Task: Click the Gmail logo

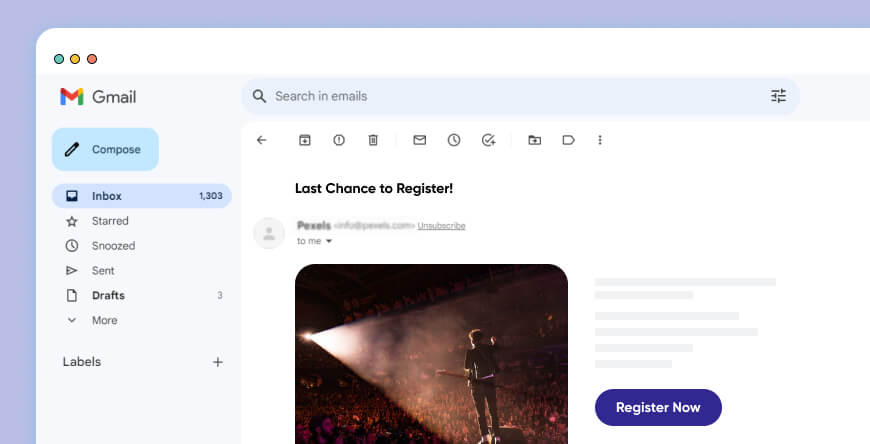Action: click(98, 97)
